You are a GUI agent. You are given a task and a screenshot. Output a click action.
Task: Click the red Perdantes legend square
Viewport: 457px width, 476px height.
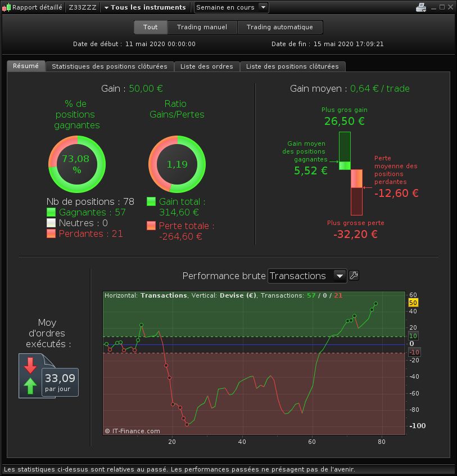pyautogui.click(x=51, y=233)
